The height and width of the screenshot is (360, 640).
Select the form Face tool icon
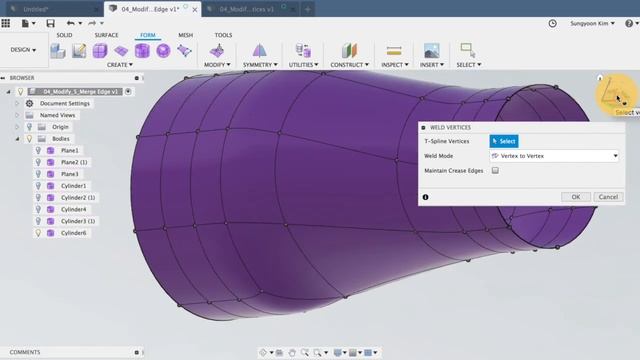point(184,51)
